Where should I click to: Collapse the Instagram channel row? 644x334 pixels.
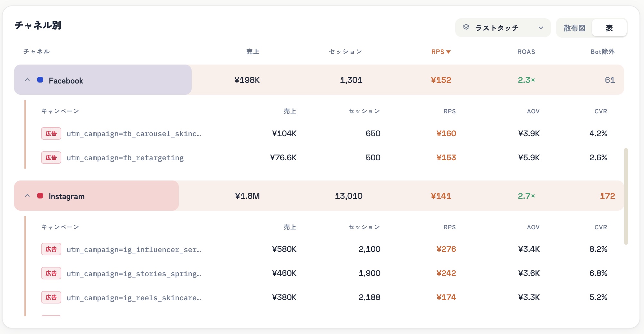point(27,196)
